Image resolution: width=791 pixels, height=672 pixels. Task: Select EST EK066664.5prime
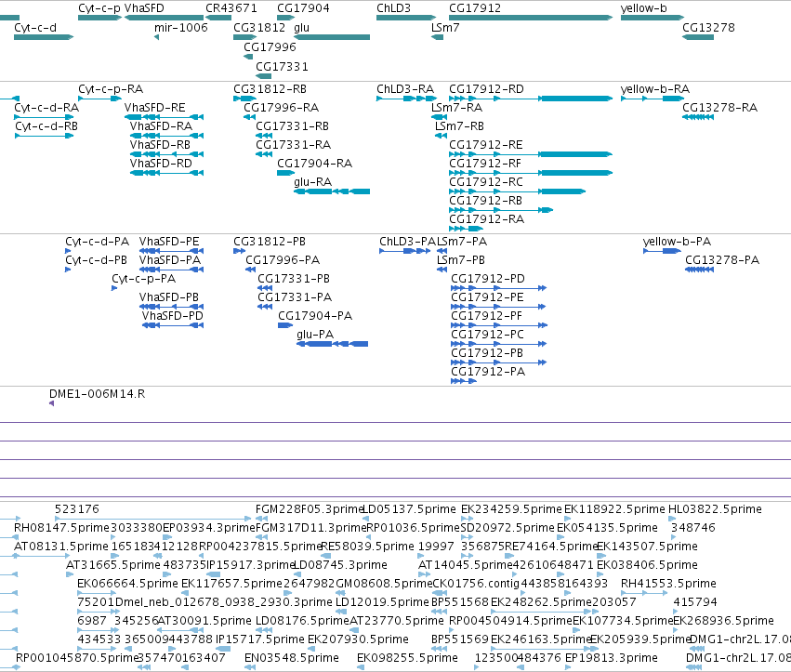pyautogui.click(x=127, y=584)
